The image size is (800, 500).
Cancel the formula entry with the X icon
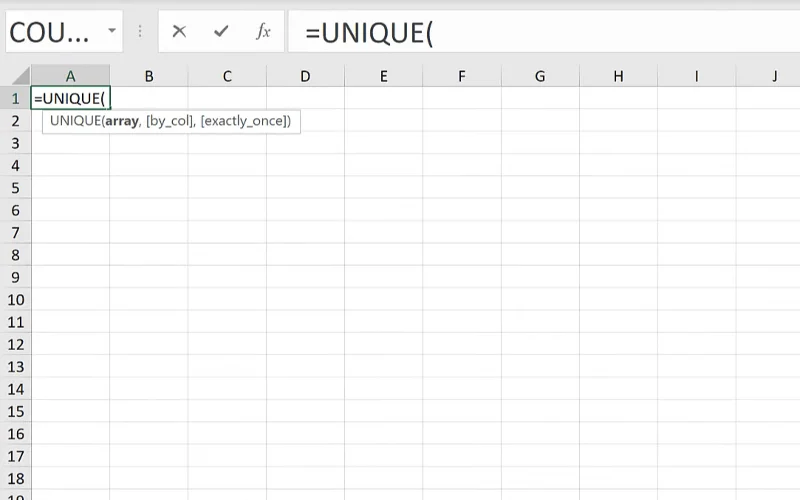(179, 32)
